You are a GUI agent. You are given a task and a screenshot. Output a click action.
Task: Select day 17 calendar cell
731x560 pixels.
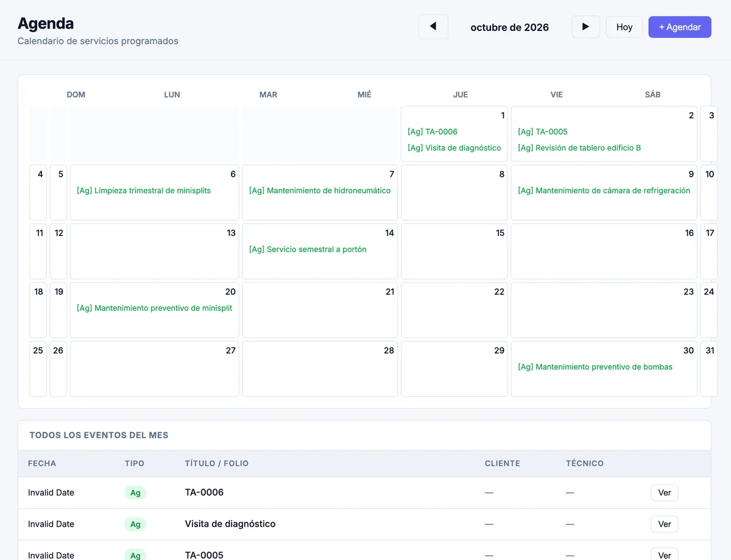[x=709, y=251]
